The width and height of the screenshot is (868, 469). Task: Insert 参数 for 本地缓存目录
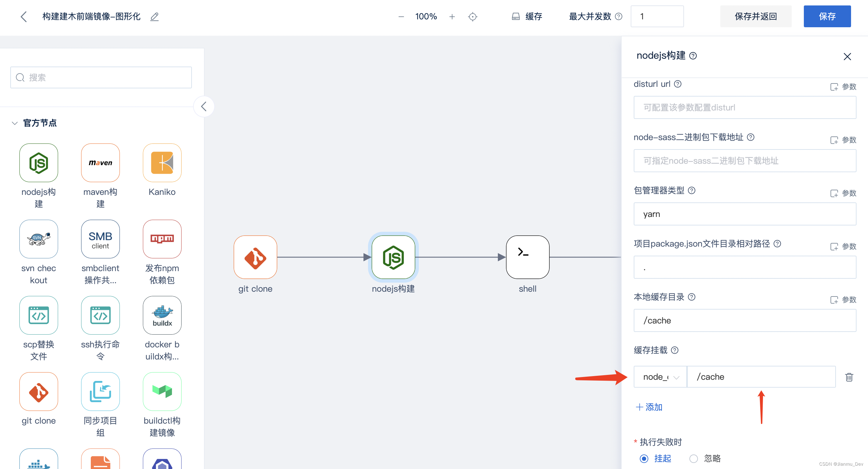click(843, 300)
